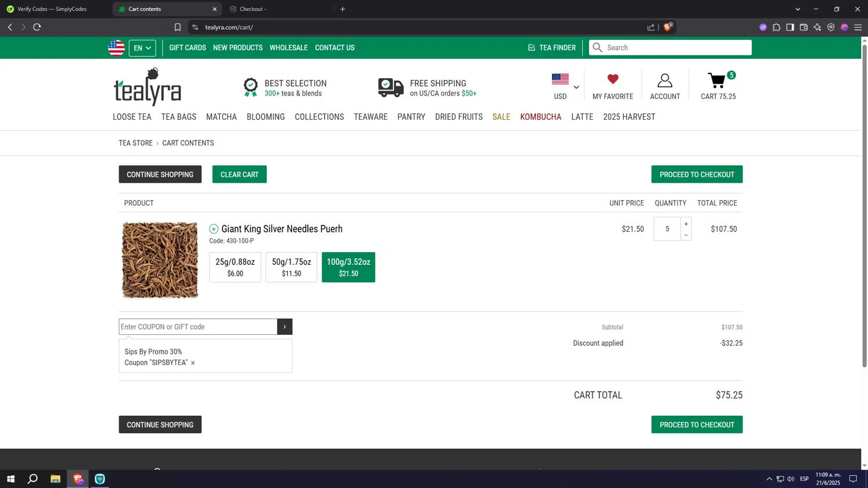Image resolution: width=868 pixels, height=488 pixels.
Task: Go back with browser back arrow
Action: (x=10, y=27)
